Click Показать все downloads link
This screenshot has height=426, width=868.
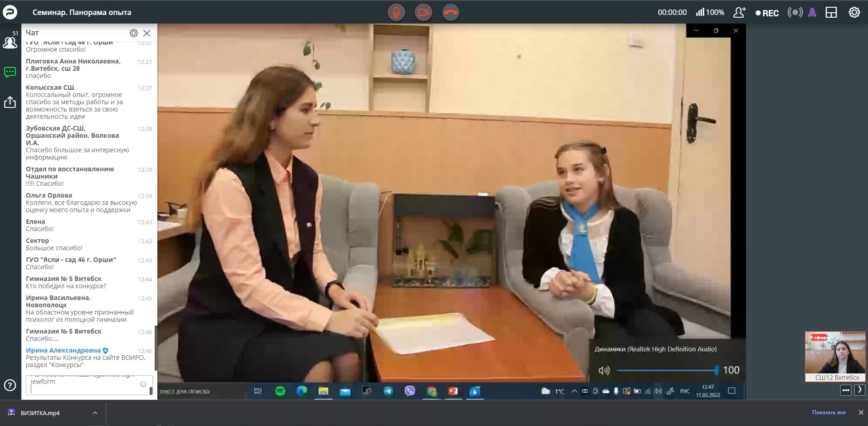point(829,412)
